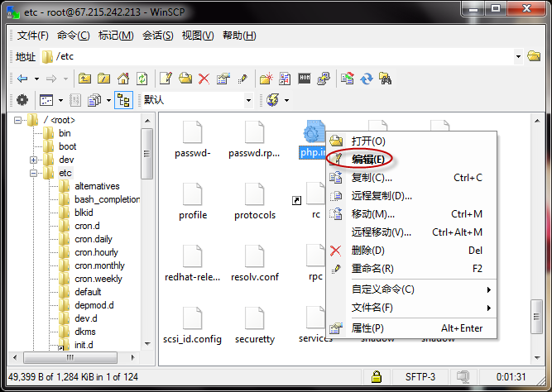Collapse the etc folder in tree

coord(34,174)
